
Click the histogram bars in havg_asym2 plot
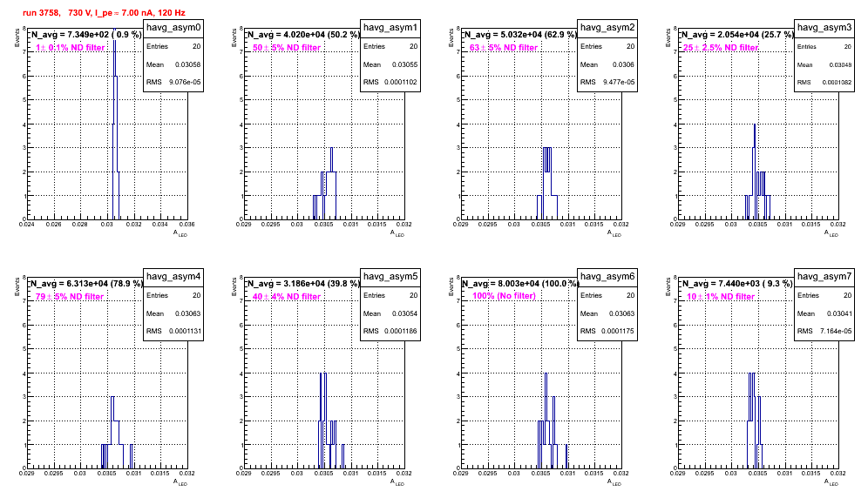(547, 184)
